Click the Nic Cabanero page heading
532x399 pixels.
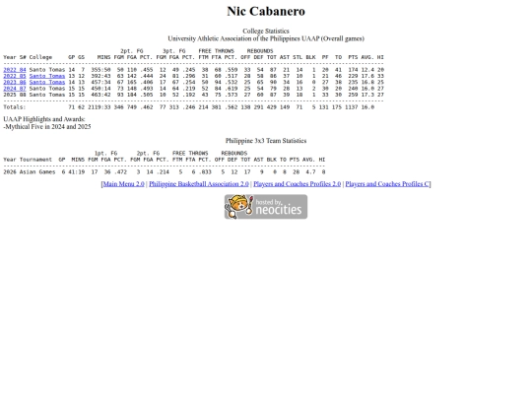(266, 11)
